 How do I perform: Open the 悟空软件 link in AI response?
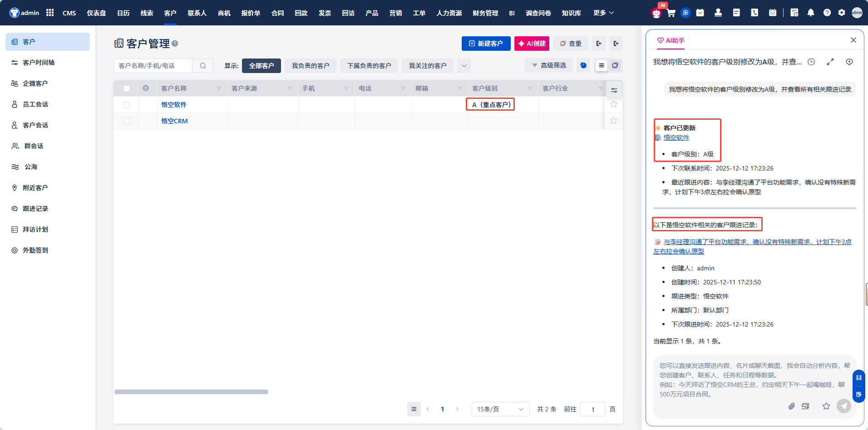point(676,137)
